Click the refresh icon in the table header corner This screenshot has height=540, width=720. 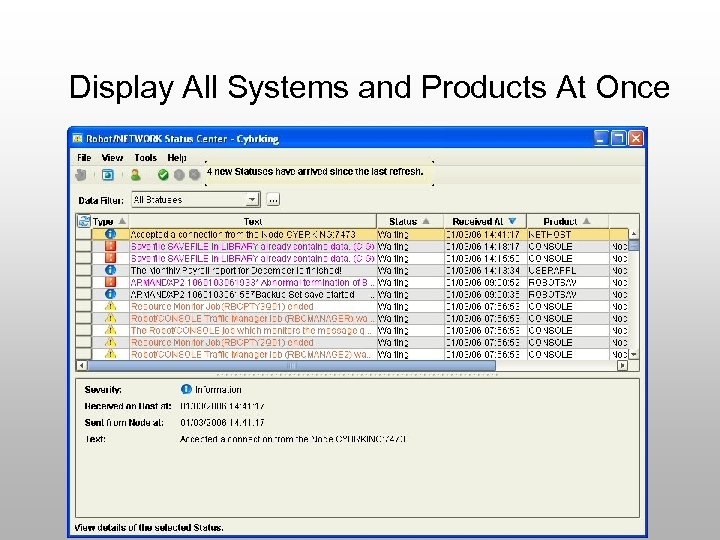pos(84,221)
